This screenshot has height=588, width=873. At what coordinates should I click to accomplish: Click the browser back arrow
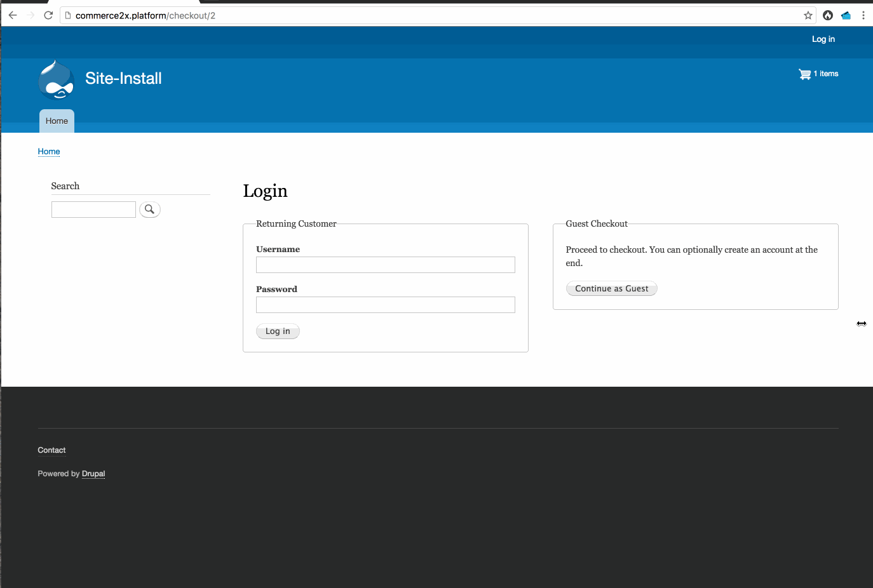point(13,15)
